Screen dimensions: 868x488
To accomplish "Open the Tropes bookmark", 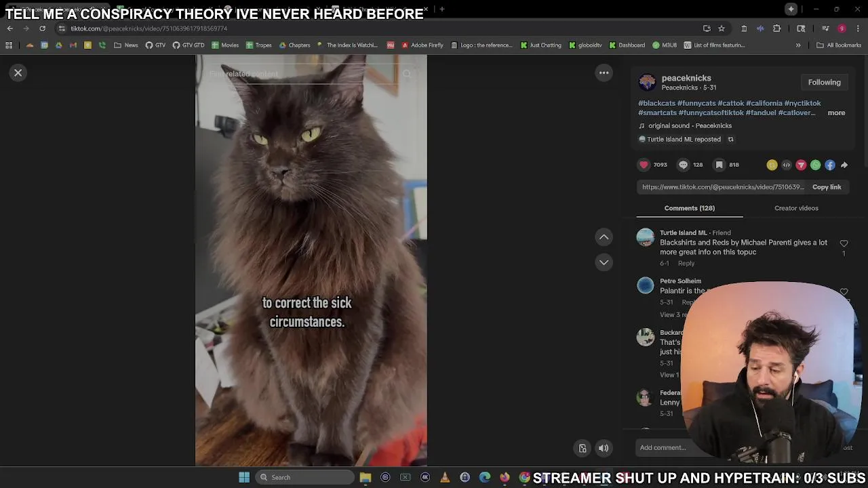I will pos(259,45).
